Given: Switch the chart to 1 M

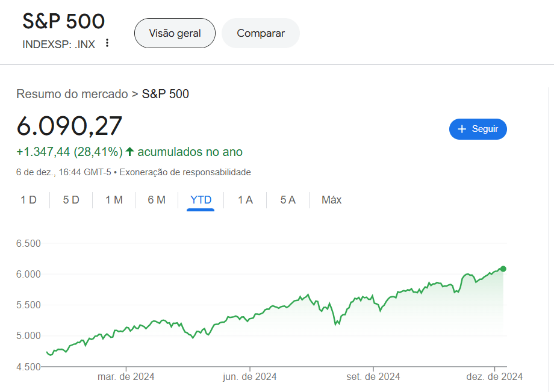Looking at the screenshot, I should coord(114,200).
